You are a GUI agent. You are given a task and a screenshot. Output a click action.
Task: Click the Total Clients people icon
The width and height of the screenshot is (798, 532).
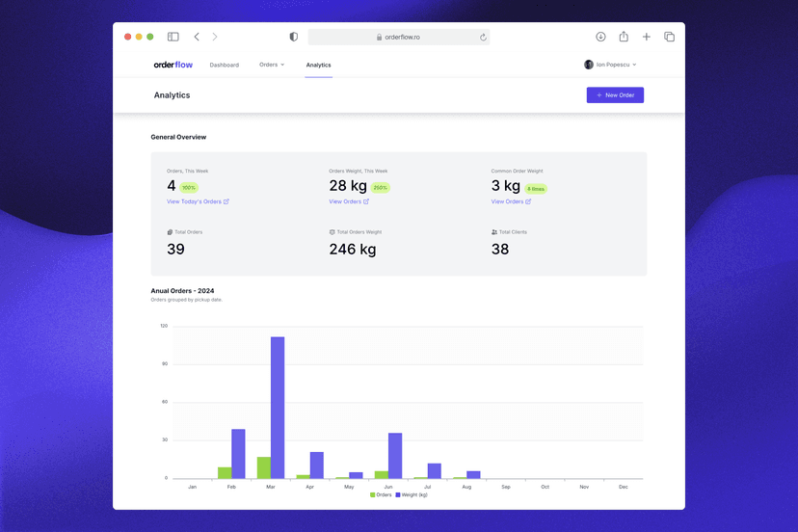point(494,232)
